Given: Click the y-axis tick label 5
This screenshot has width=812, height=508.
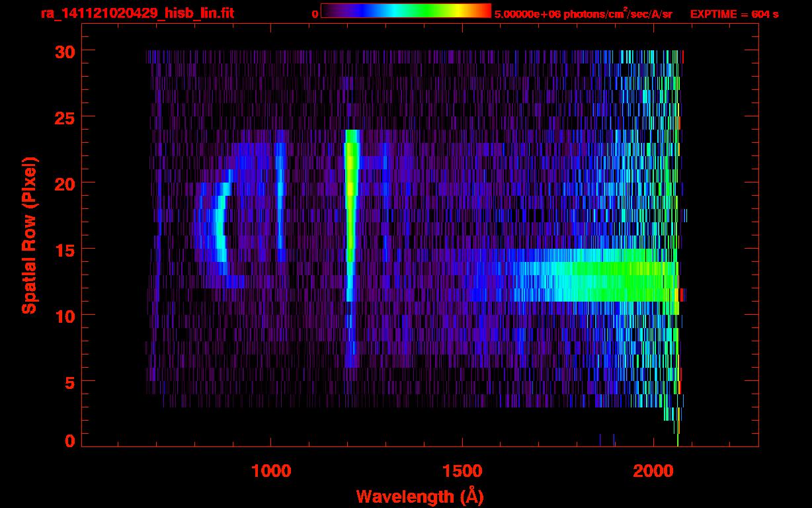Looking at the screenshot, I should (69, 382).
